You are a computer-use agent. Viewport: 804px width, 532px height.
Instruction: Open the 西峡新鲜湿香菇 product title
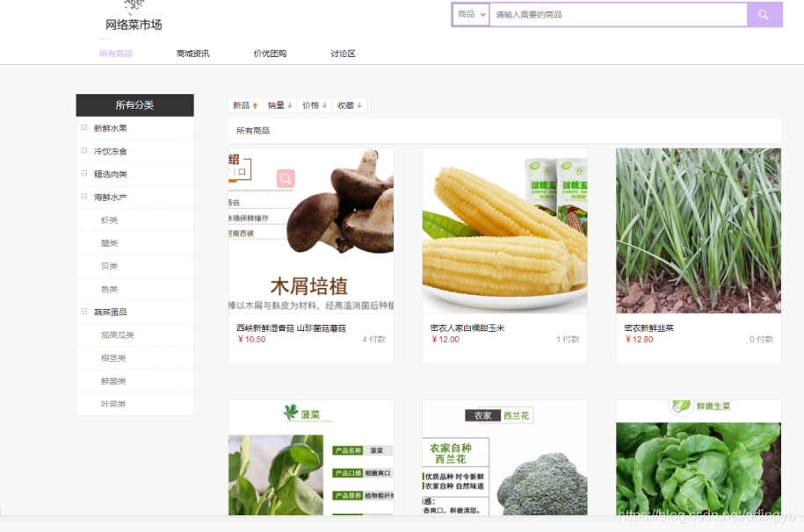[291, 328]
